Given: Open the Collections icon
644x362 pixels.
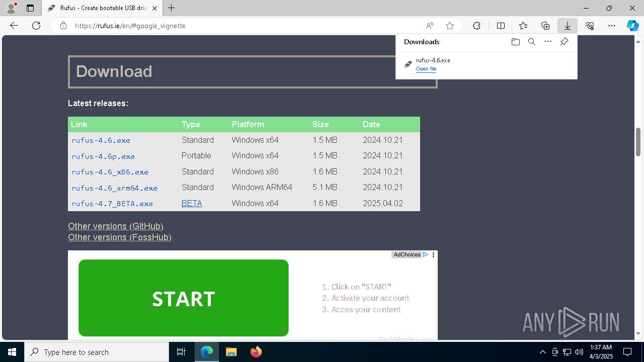Looking at the screenshot, I should tap(545, 26).
